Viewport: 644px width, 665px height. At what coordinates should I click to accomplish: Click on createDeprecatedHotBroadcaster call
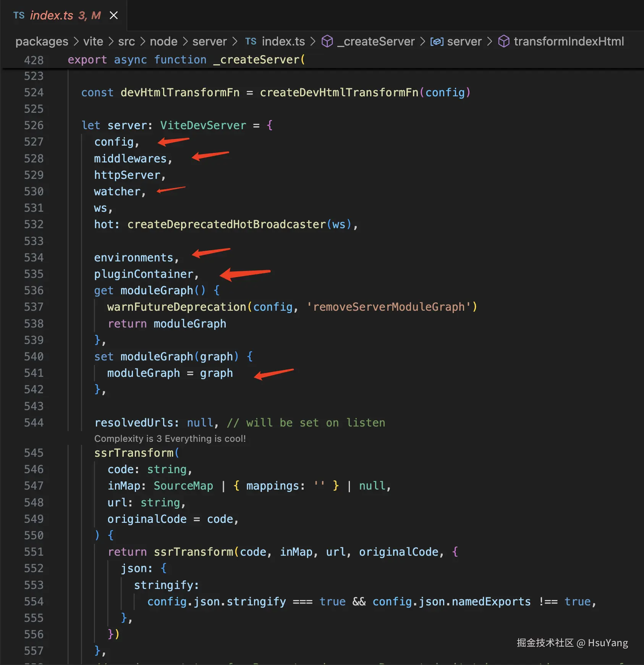pos(227,224)
